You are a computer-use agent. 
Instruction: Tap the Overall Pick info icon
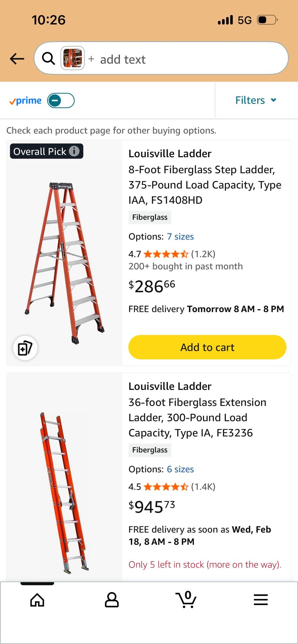[74, 151]
